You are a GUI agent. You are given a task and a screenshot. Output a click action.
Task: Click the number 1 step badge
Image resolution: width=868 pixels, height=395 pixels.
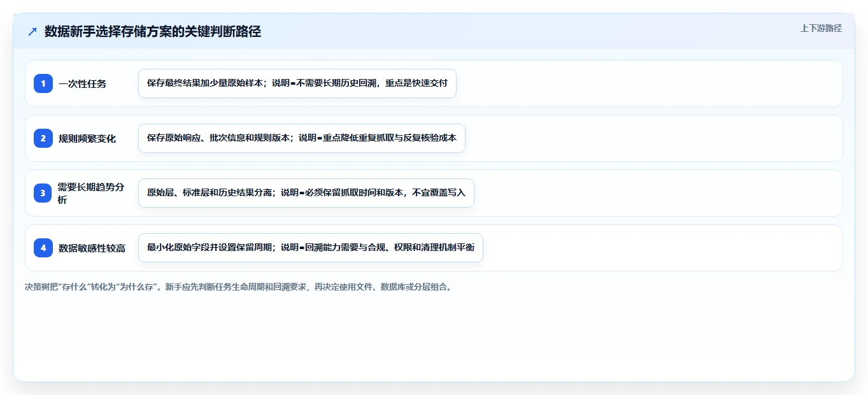tap(43, 83)
